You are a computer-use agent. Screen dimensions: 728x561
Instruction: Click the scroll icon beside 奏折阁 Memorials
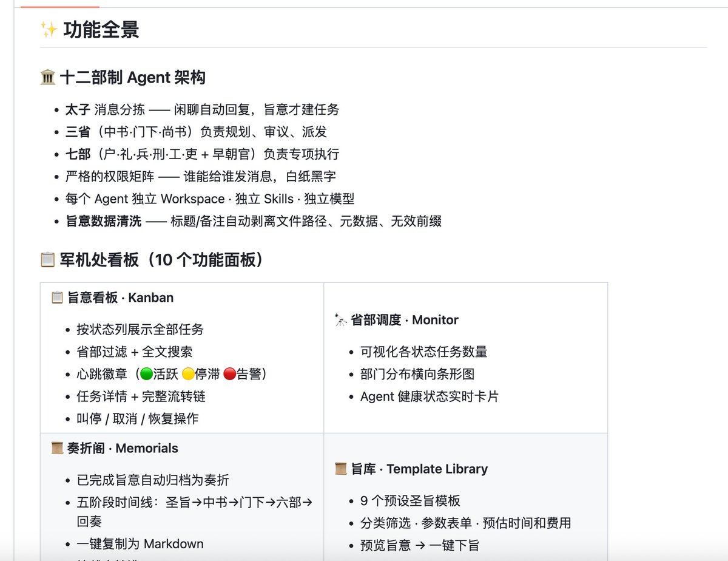click(56, 449)
